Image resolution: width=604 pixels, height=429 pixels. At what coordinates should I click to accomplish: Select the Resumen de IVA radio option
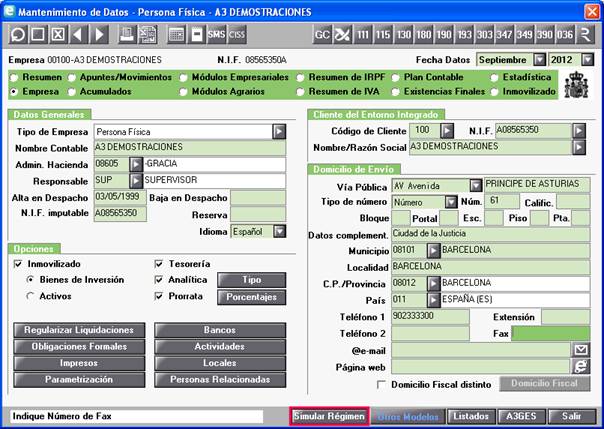(x=300, y=92)
